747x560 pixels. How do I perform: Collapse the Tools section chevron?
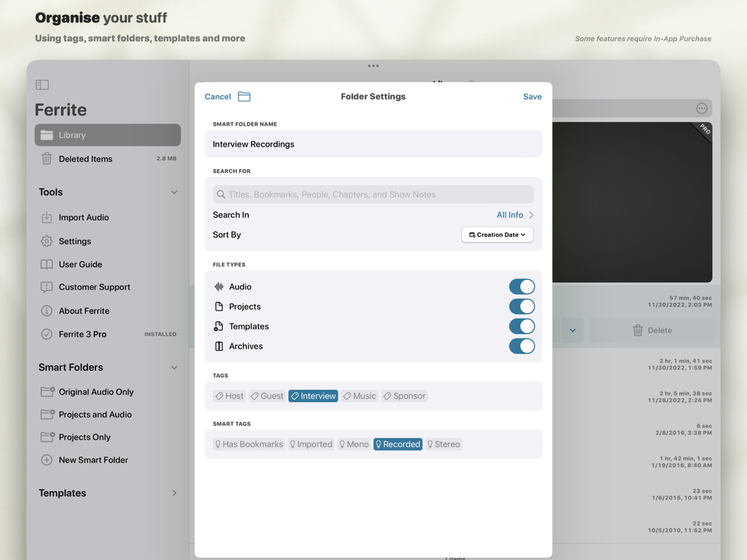[174, 192]
